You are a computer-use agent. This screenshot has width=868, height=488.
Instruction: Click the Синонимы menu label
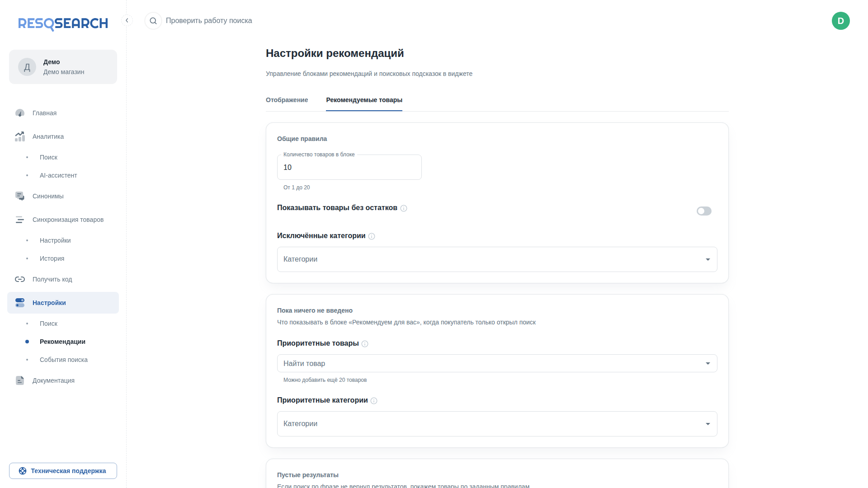[48, 196]
